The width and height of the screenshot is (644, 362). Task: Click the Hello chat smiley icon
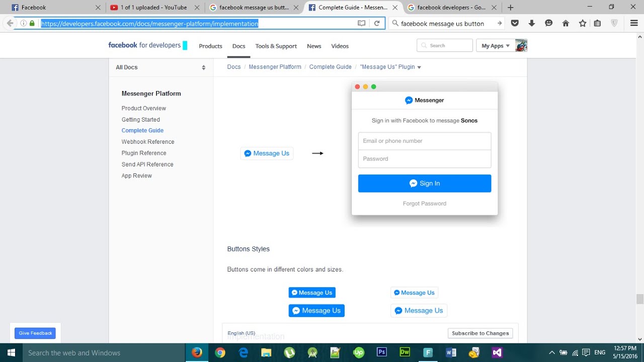[548, 23]
